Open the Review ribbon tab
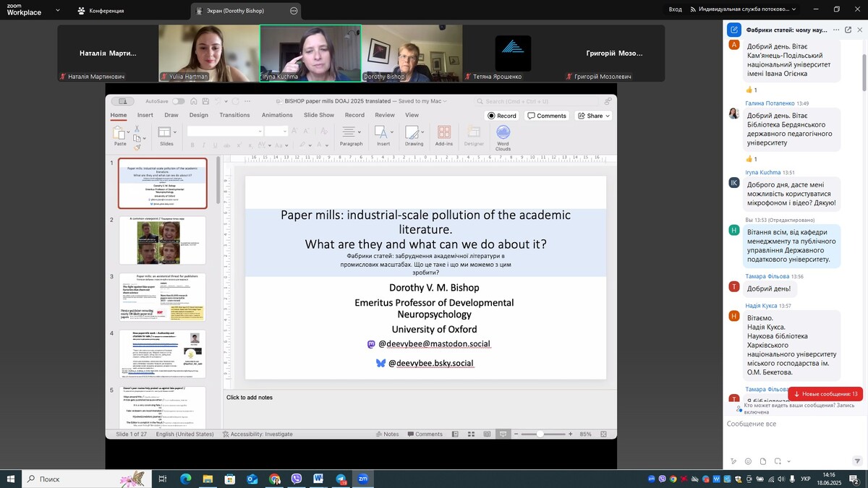The width and height of the screenshot is (868, 488). point(385,115)
